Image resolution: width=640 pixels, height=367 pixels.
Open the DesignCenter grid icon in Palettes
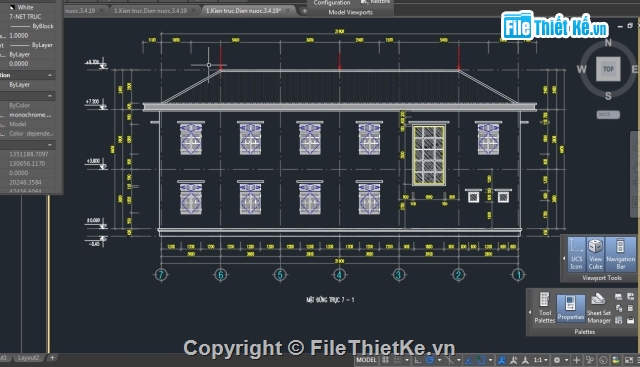[618, 320]
